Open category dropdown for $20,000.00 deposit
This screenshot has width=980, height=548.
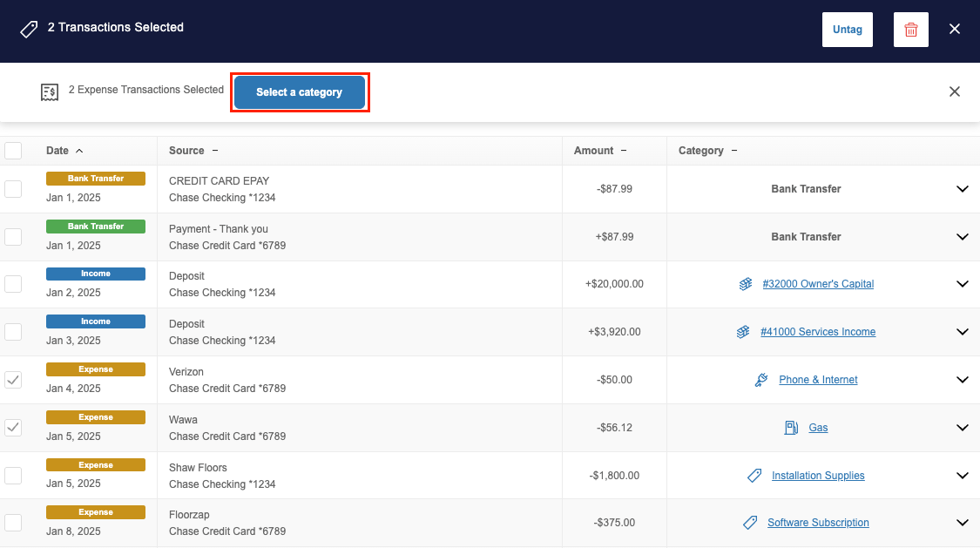click(962, 284)
